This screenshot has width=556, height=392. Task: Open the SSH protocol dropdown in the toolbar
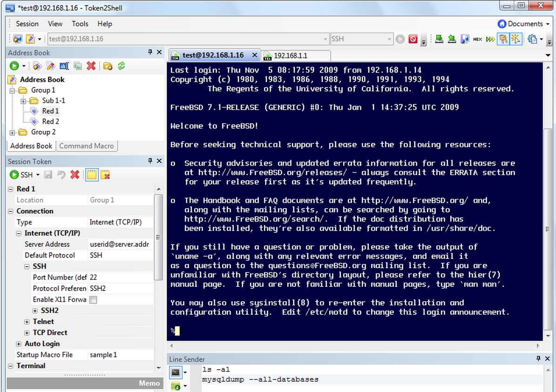tap(389, 39)
